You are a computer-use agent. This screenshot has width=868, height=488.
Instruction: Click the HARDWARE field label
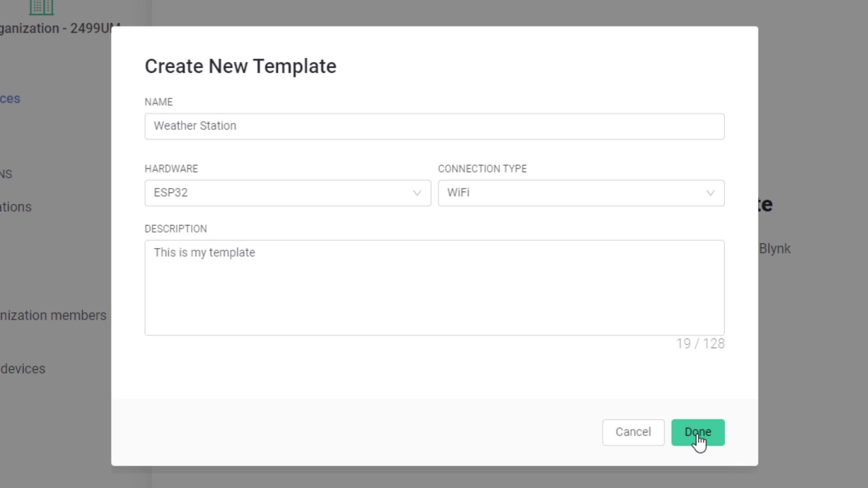171,169
